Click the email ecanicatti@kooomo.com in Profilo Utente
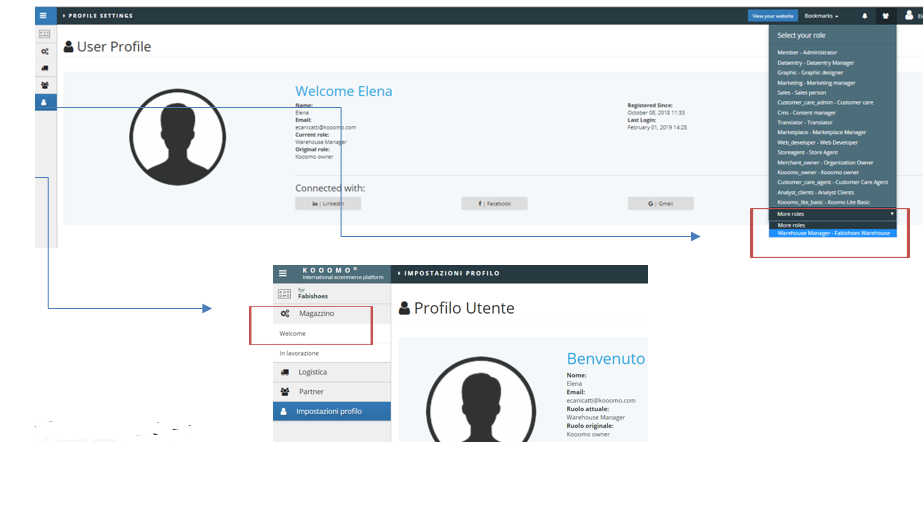This screenshot has height=518, width=923. tap(601, 400)
